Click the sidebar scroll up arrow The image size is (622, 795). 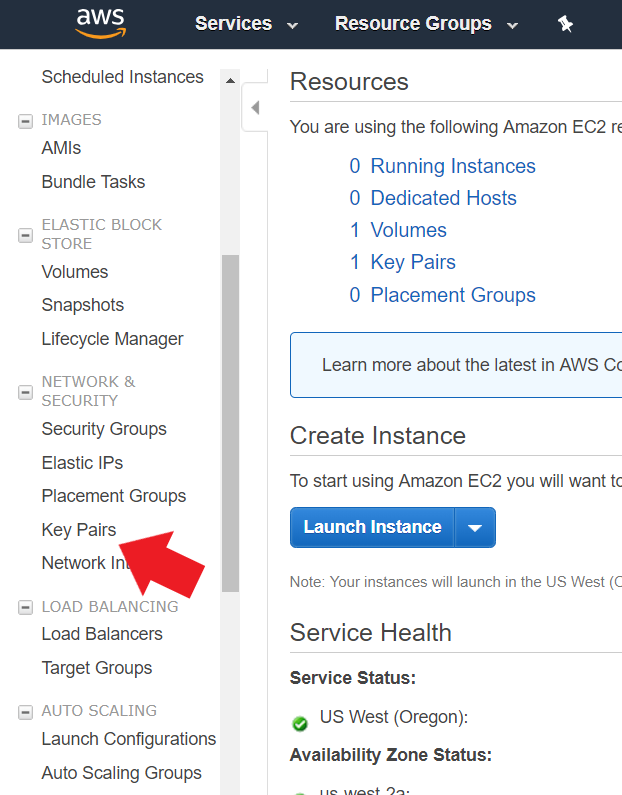pos(231,80)
